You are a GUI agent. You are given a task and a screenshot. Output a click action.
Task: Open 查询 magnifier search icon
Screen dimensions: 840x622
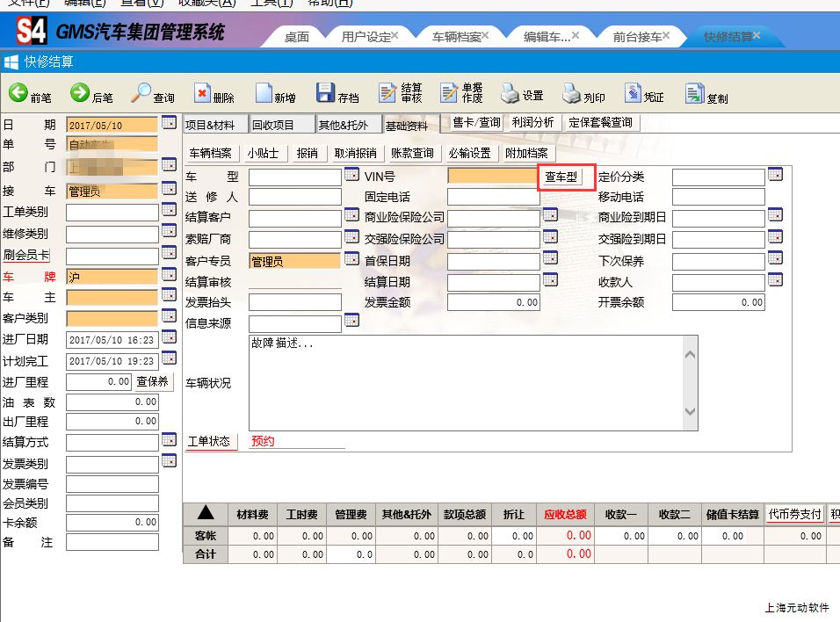coord(141,93)
